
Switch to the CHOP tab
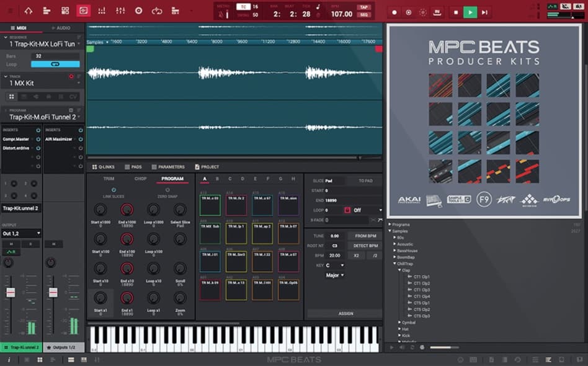tap(140, 179)
